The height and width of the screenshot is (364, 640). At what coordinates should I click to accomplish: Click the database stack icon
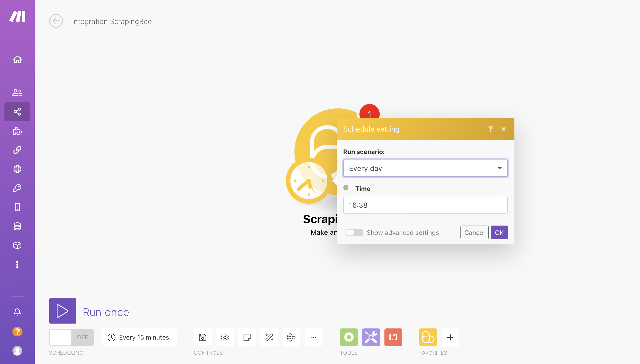pyautogui.click(x=18, y=226)
